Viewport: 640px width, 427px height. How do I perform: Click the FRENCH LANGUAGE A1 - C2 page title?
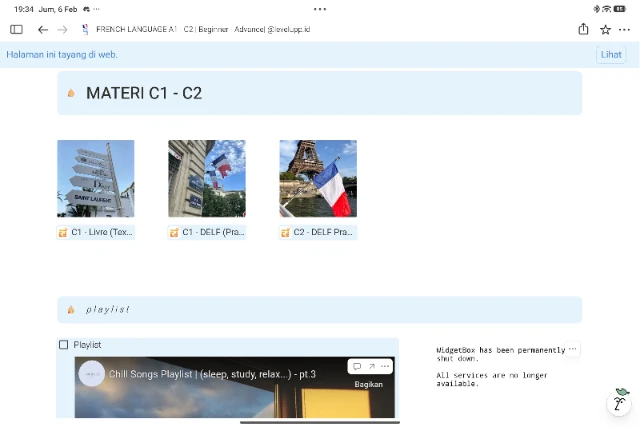[x=203, y=29]
